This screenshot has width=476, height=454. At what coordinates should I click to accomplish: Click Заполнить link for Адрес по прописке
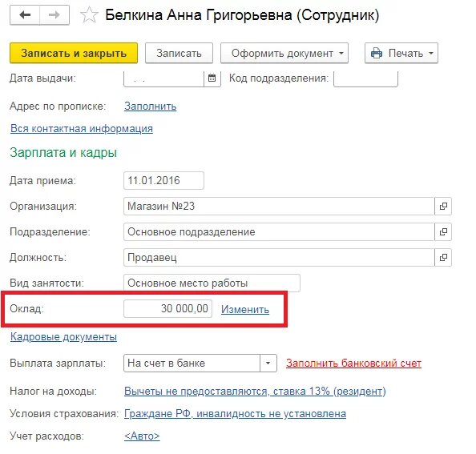coord(151,106)
